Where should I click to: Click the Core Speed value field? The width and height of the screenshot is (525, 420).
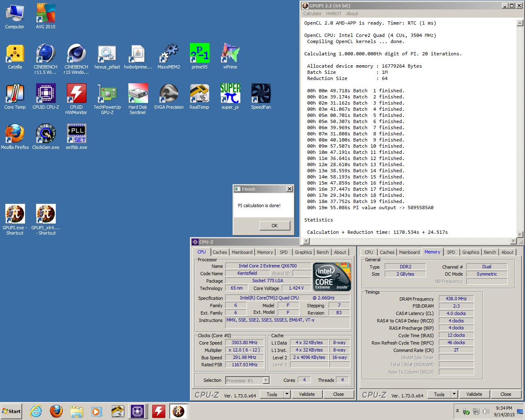coord(244,343)
